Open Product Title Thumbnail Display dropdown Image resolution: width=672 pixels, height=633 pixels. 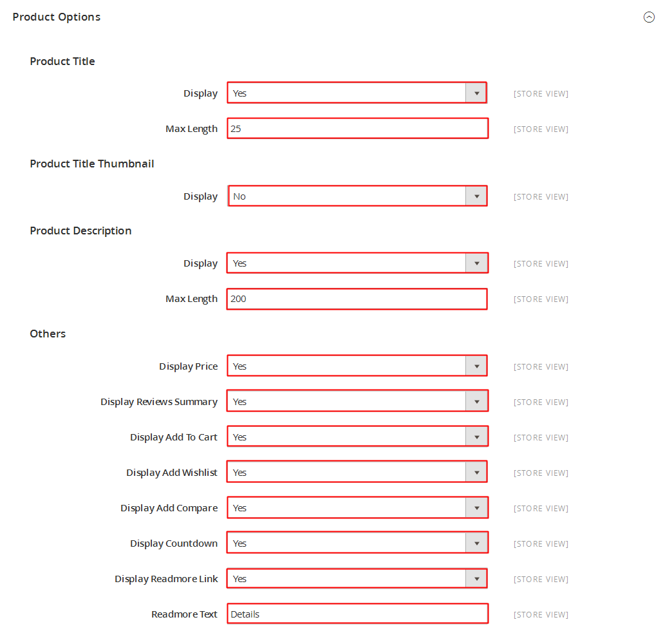pos(357,196)
